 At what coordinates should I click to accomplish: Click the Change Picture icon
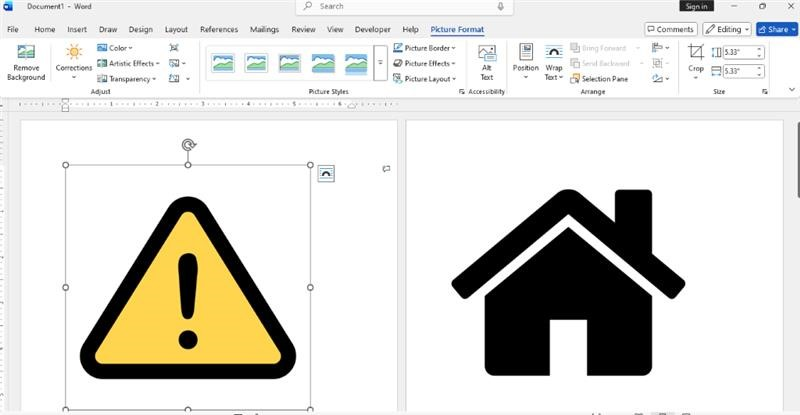[x=174, y=63]
